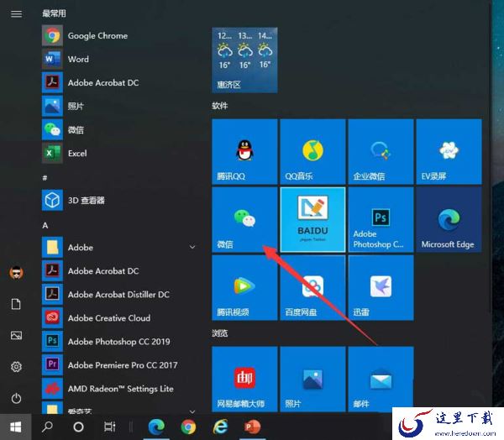Open Adobe Premiere Pro CC 2017
The image size is (504, 440).
[119, 365]
